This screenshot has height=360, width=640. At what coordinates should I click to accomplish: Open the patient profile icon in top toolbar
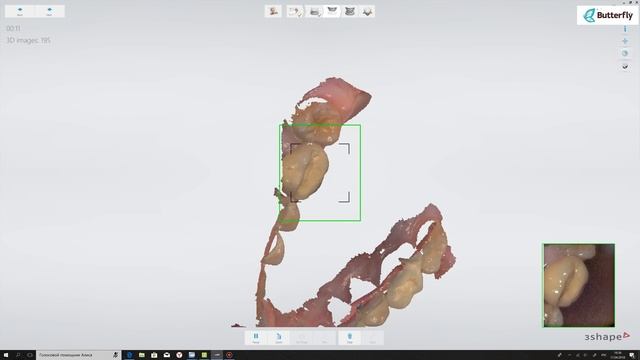coord(273,11)
